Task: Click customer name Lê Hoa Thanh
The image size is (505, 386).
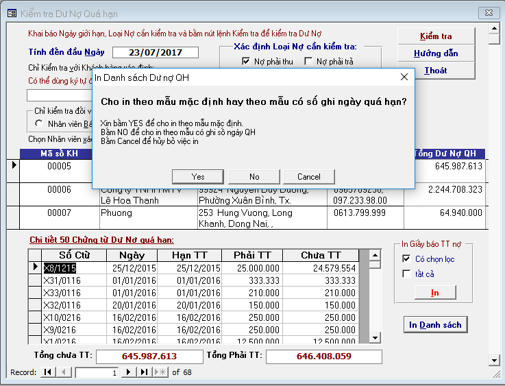Action: (x=130, y=200)
